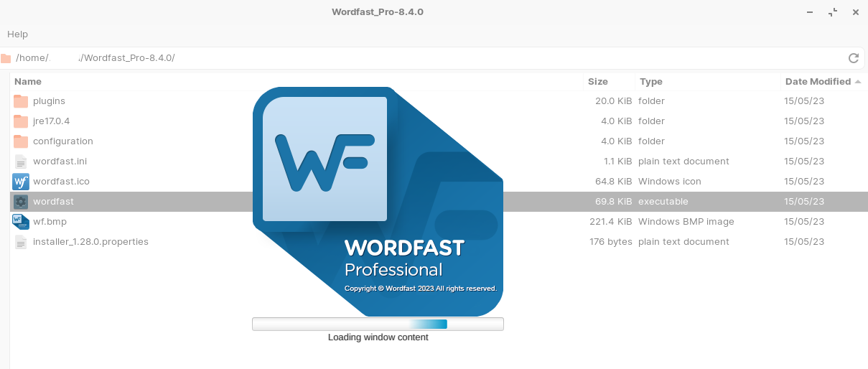868x369 pixels.
Task: Click the reload icon in the path bar
Action: [x=854, y=58]
